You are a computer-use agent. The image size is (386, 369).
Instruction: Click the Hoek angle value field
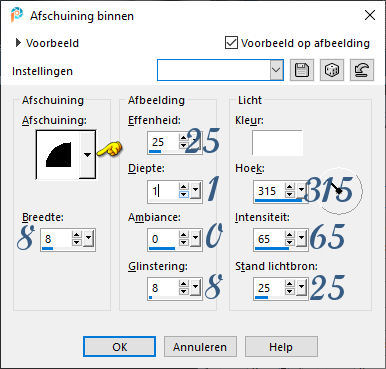coord(269,191)
